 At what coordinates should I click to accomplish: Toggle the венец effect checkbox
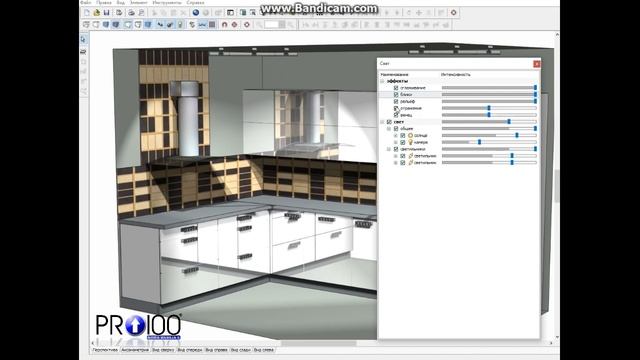396,115
